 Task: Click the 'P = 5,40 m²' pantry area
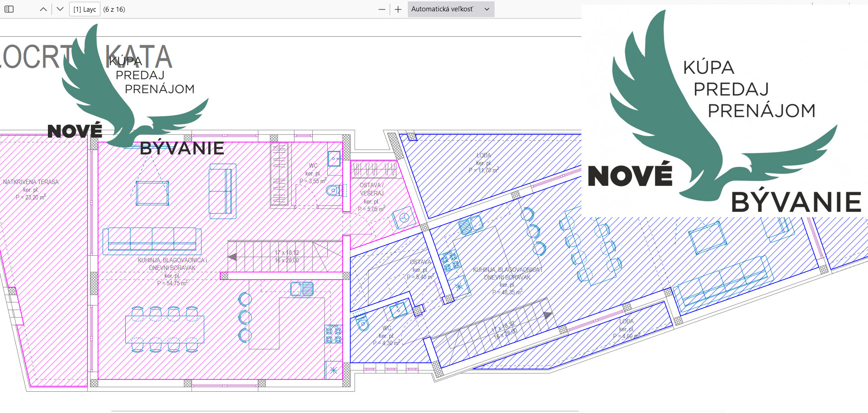coord(420,277)
